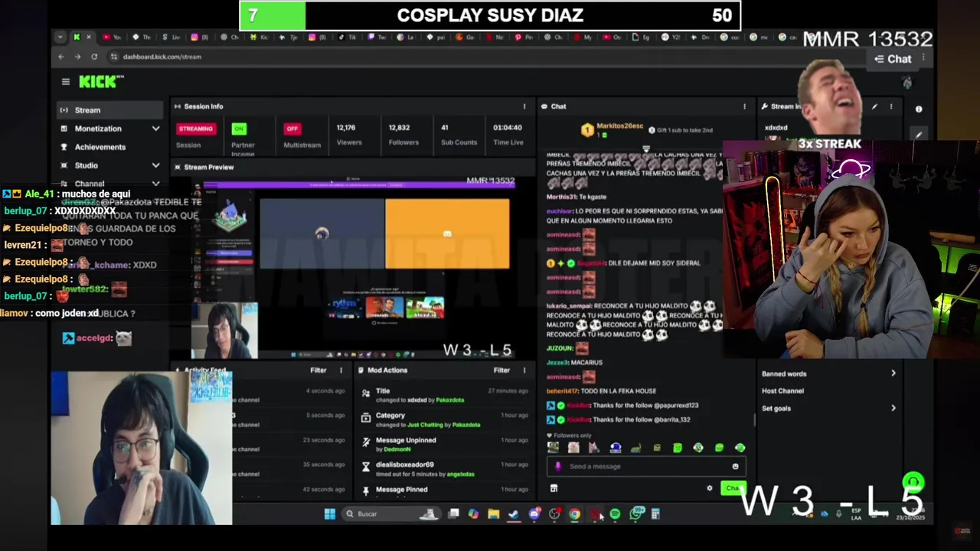Close the active Kick browser tab

click(x=89, y=37)
